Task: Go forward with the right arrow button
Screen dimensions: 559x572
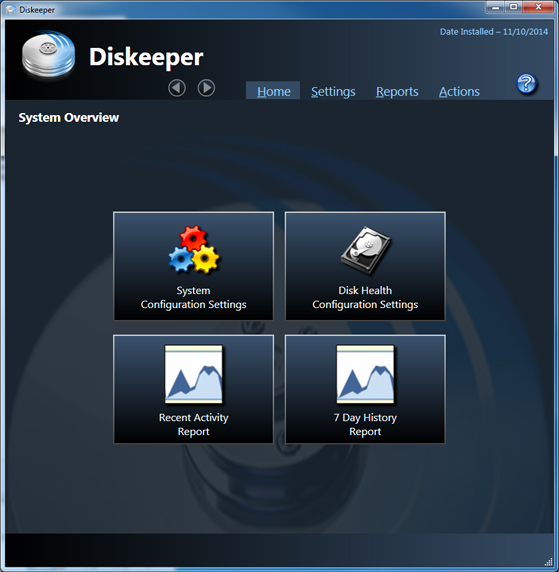Action: (206, 88)
